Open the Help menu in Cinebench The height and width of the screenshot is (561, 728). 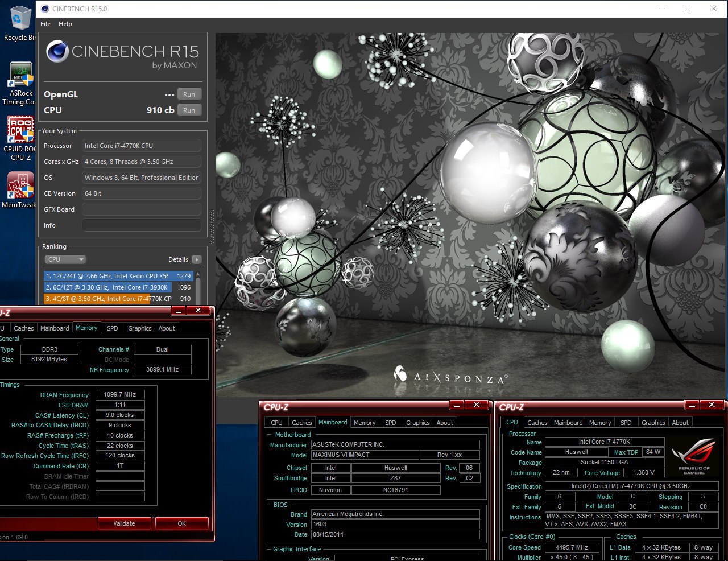pyautogui.click(x=65, y=24)
